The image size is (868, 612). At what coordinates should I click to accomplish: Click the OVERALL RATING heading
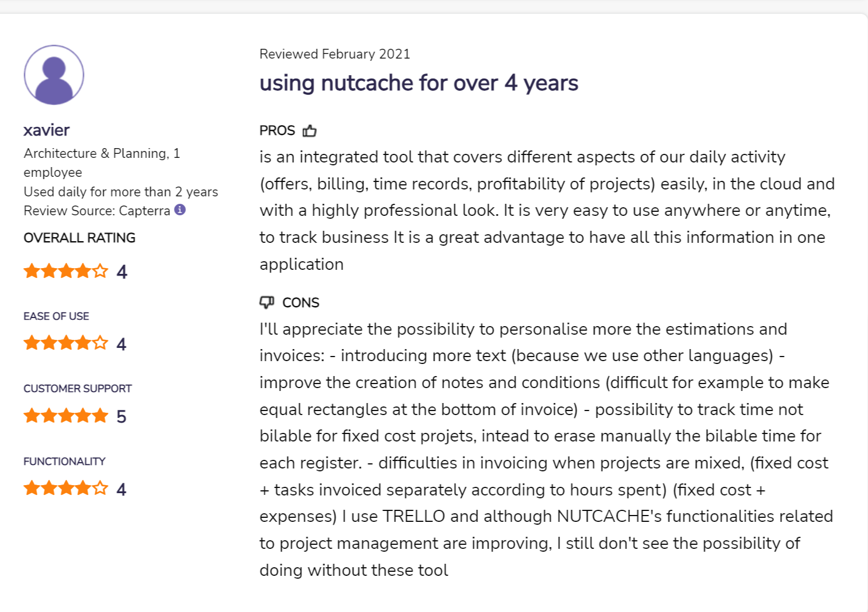pyautogui.click(x=80, y=238)
